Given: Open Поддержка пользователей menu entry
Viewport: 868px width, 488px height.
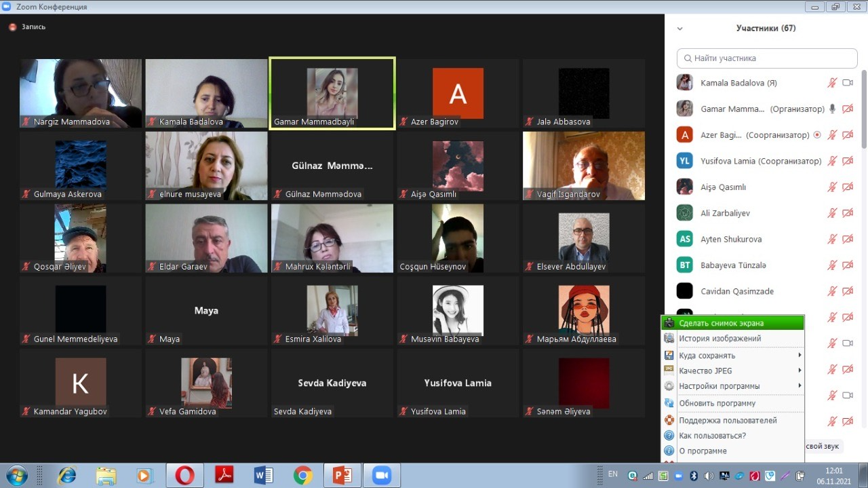Looking at the screenshot, I should (x=732, y=420).
